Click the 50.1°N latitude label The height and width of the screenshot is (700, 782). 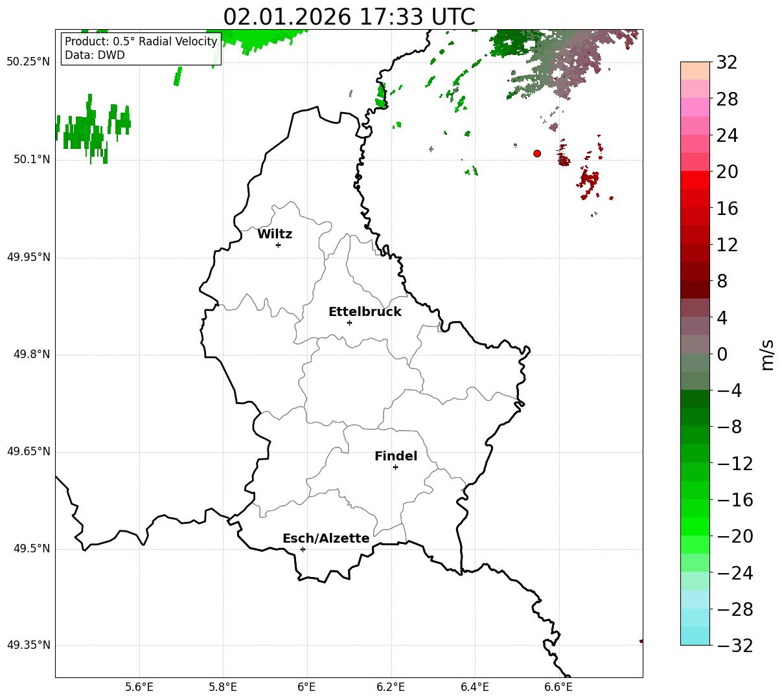pos(32,159)
